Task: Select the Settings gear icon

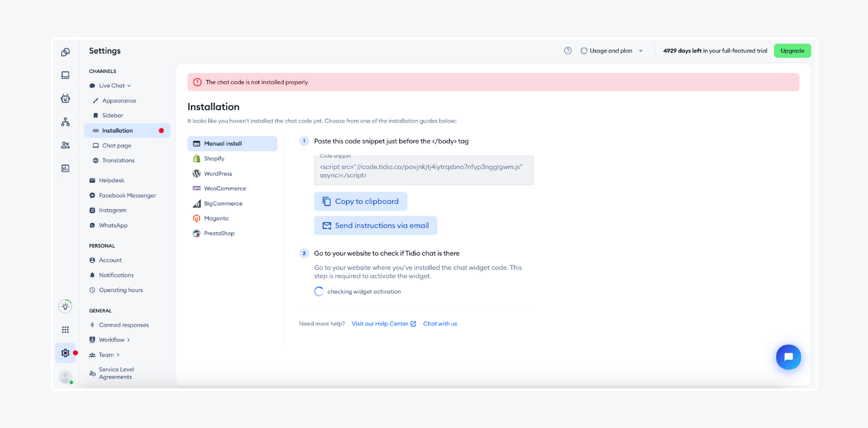Action: coord(65,352)
